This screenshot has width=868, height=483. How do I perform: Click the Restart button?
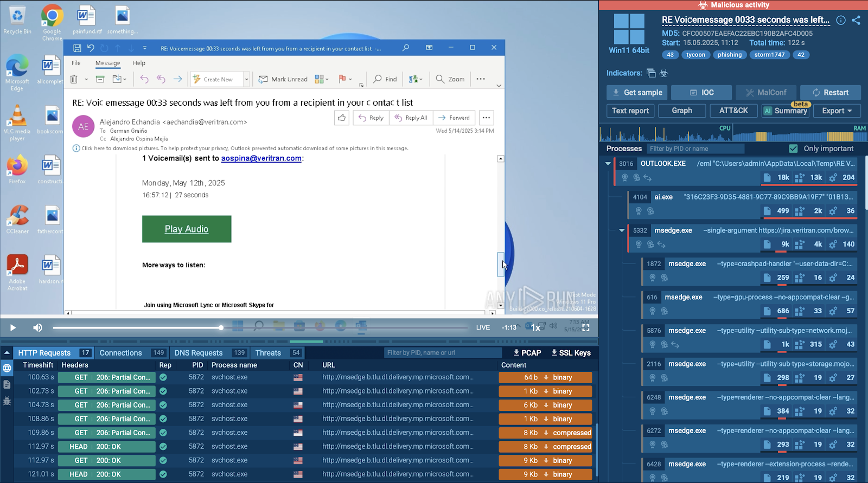[830, 93]
